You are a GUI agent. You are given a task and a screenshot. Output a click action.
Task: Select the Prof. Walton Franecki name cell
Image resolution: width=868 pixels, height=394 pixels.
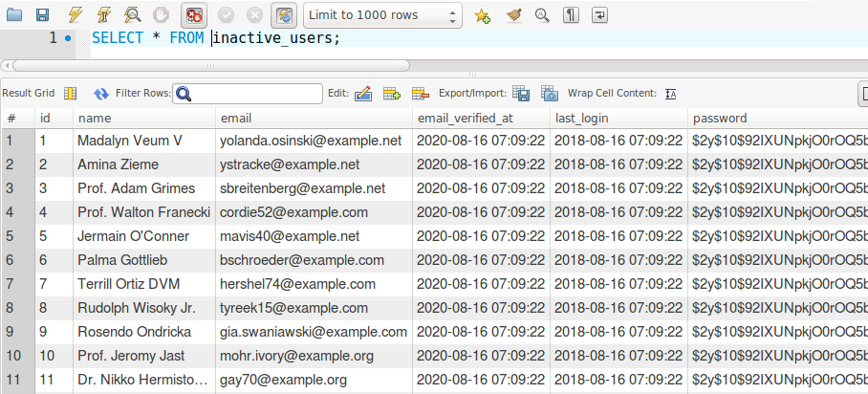(x=144, y=212)
